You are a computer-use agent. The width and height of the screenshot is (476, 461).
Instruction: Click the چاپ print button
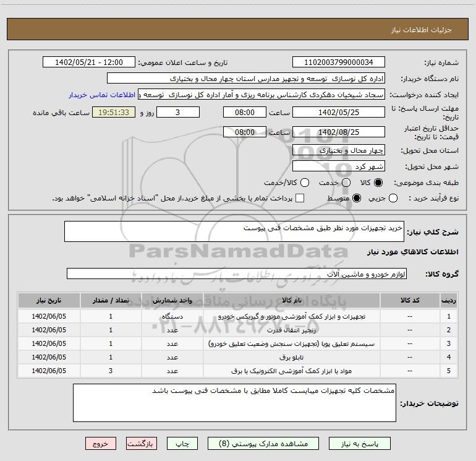pos(182,444)
